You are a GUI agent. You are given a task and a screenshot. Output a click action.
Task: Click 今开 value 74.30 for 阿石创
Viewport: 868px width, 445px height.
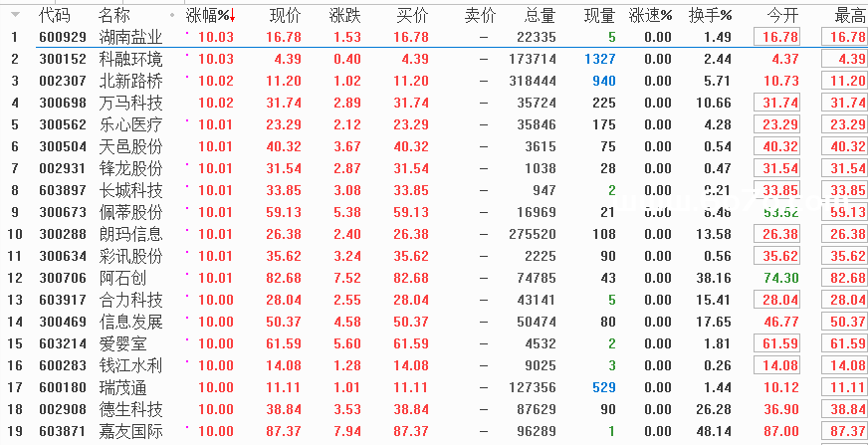[x=781, y=278]
